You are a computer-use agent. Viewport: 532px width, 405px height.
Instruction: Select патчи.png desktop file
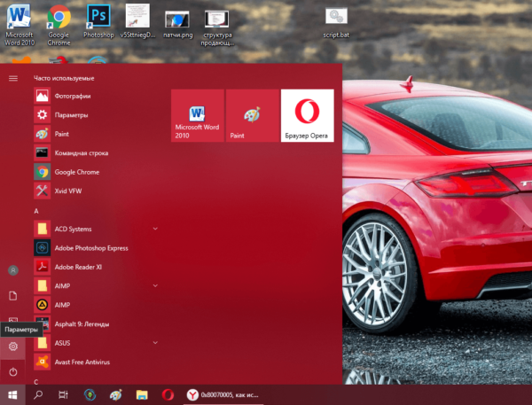click(x=177, y=25)
